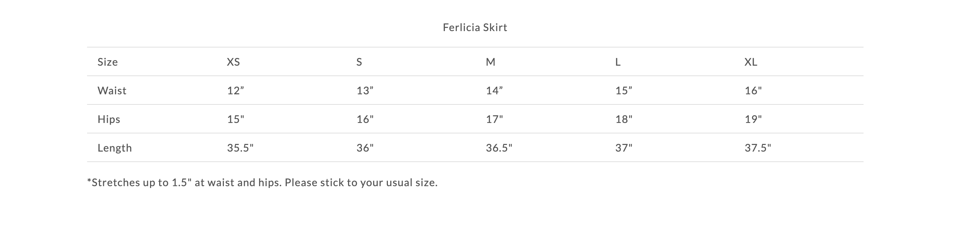Click the XS waist value 12"

click(235, 90)
